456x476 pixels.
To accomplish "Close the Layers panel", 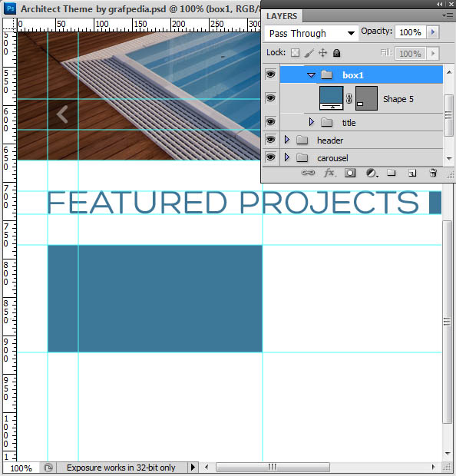I will coord(451,5).
